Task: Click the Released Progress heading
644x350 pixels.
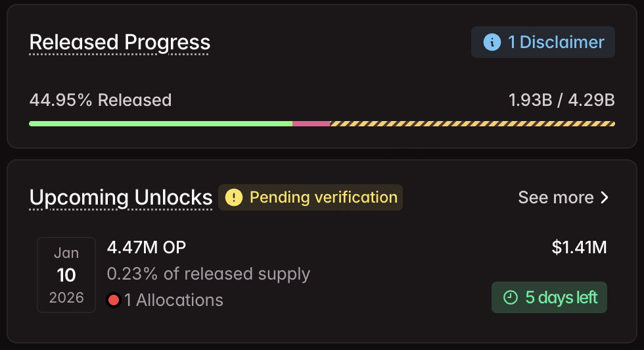Action: [120, 42]
